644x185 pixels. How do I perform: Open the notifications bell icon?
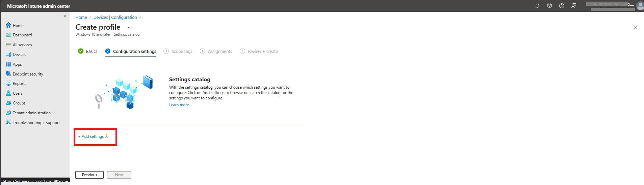coord(537,6)
